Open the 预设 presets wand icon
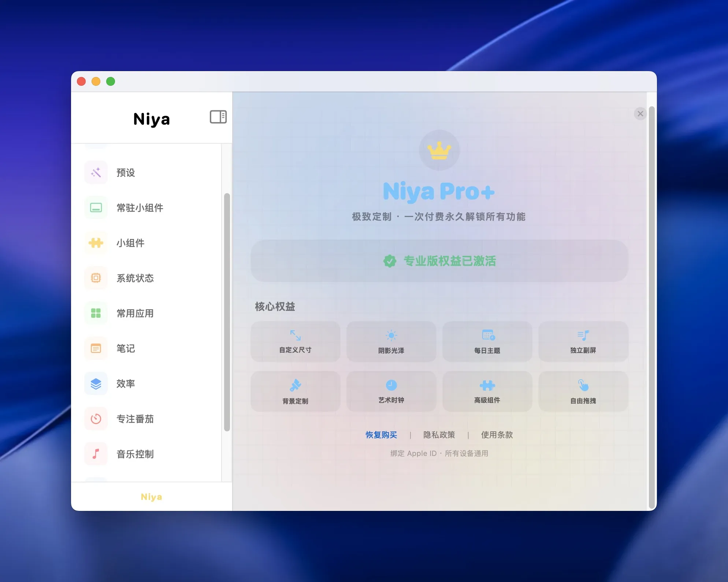This screenshot has width=728, height=582. point(96,172)
